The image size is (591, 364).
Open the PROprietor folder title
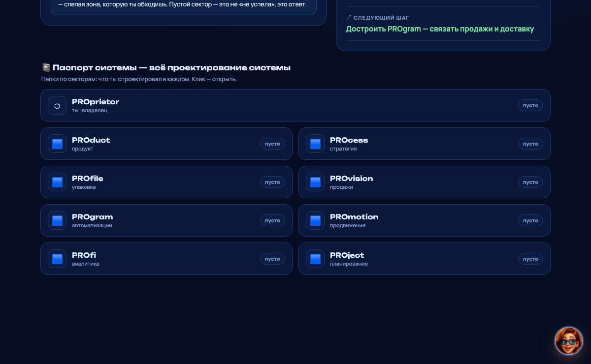pos(96,102)
